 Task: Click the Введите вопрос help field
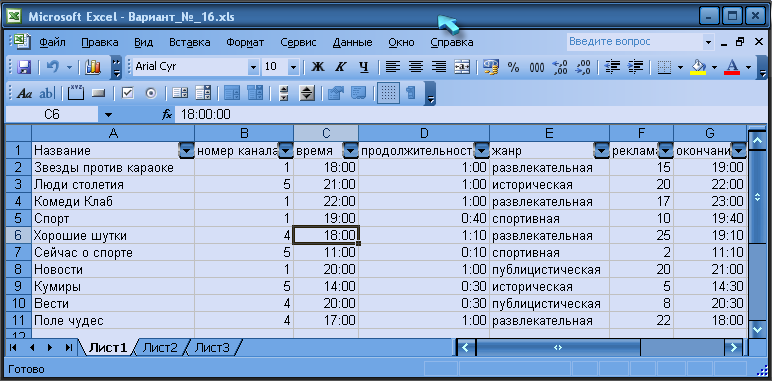(x=635, y=42)
